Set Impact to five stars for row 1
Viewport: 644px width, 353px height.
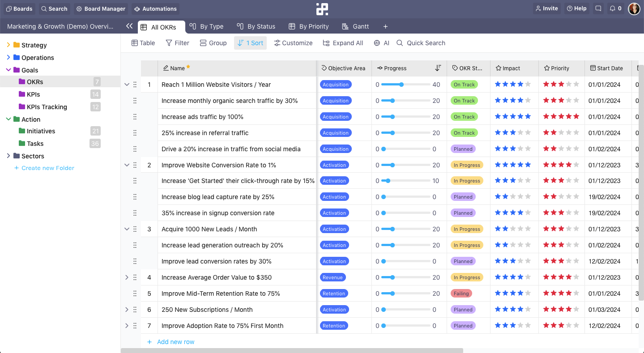tap(528, 84)
